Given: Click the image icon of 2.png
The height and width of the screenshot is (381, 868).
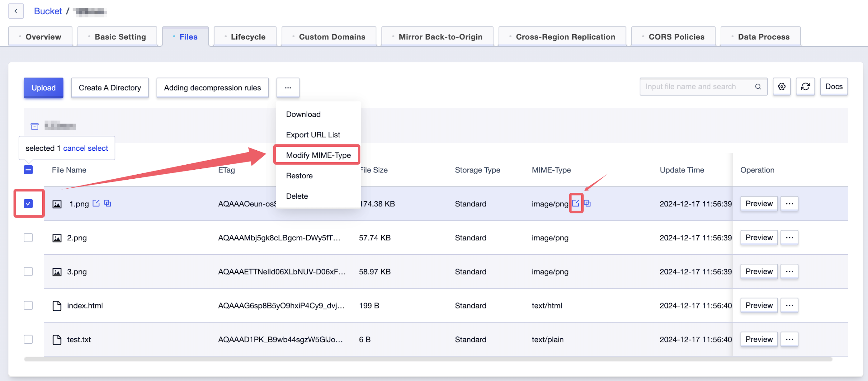Looking at the screenshot, I should (x=57, y=238).
